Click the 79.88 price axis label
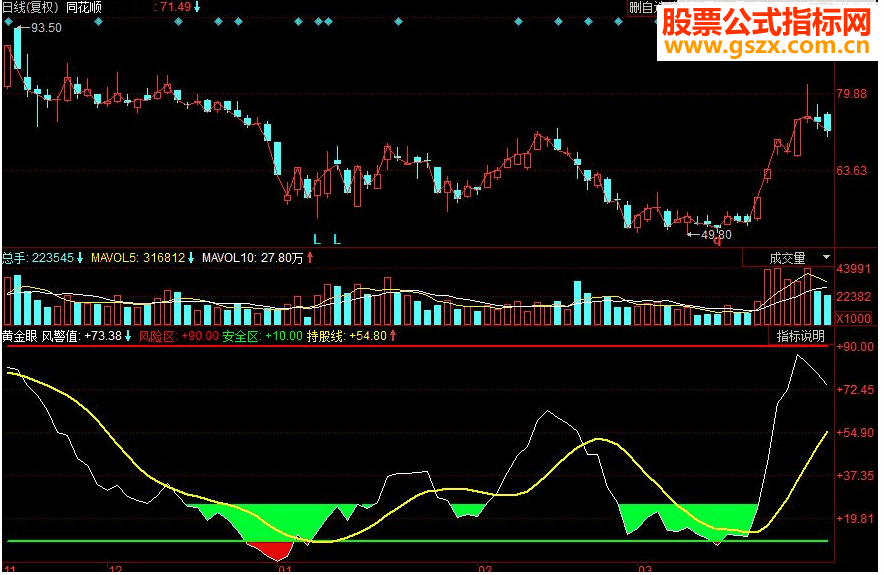 pyautogui.click(x=852, y=94)
